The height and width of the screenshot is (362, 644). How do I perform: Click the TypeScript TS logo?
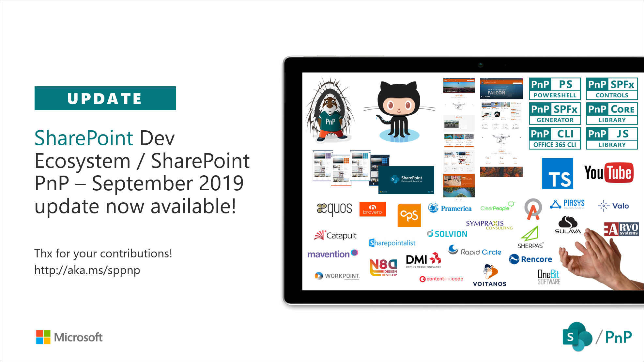pos(557,173)
